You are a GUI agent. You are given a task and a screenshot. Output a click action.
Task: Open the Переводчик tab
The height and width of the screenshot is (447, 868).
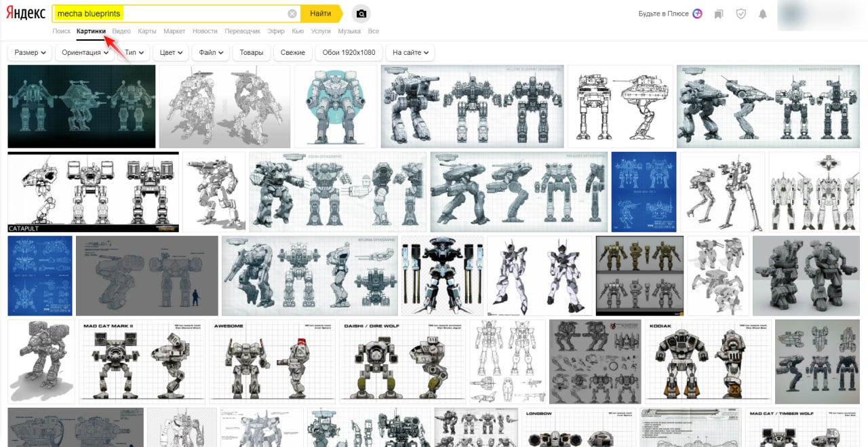point(243,31)
